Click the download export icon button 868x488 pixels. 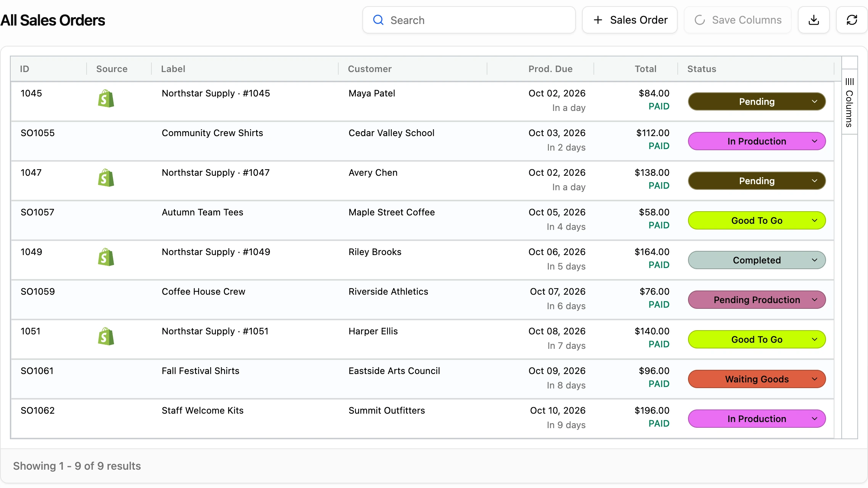(x=813, y=20)
